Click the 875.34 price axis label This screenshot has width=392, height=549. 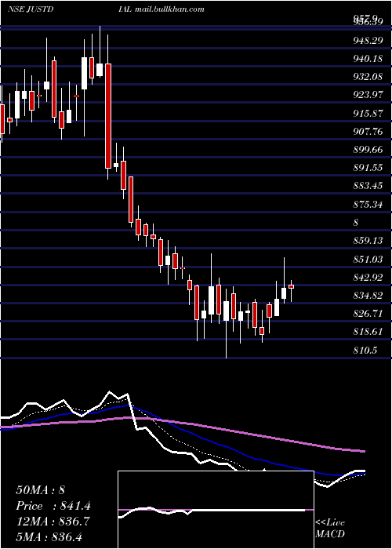click(x=368, y=204)
